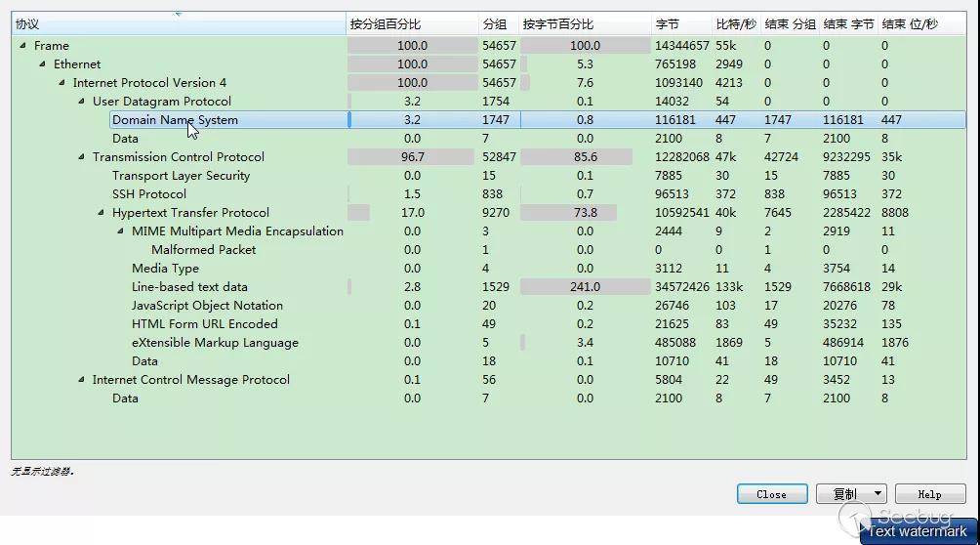Select the Media Type row

489,268
